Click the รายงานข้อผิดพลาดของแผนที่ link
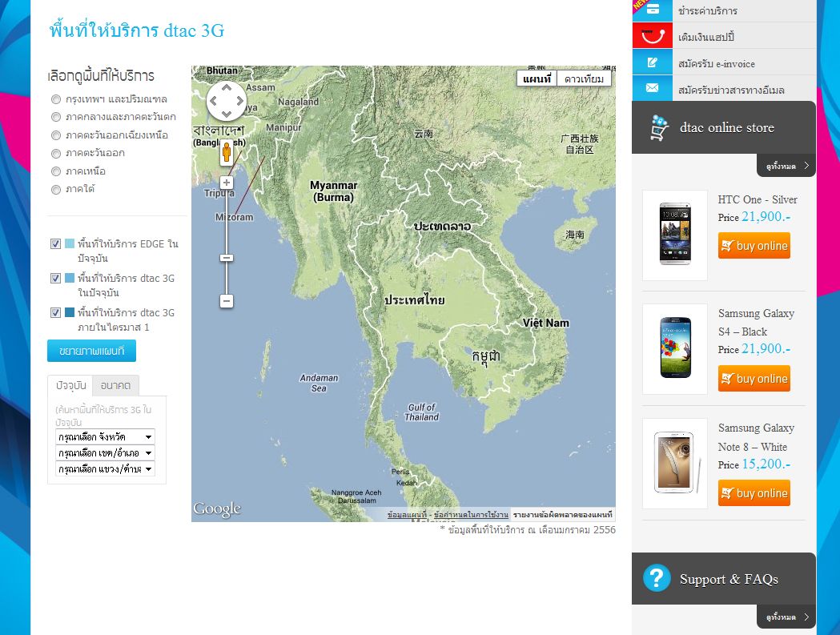This screenshot has width=840, height=635. [562, 514]
